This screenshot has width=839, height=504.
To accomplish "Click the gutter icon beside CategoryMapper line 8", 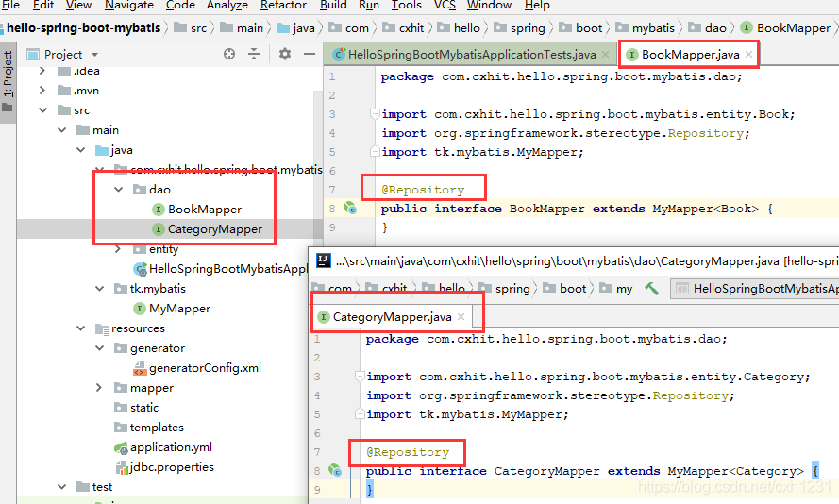I will pos(335,470).
